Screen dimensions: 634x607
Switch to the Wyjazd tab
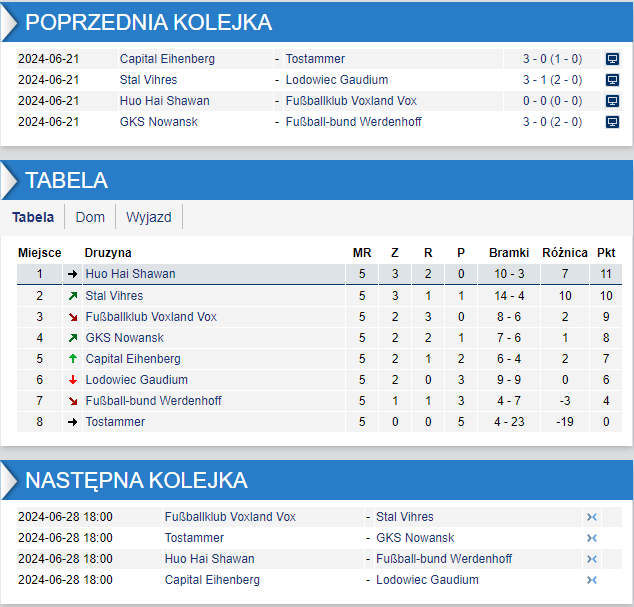[x=149, y=217]
